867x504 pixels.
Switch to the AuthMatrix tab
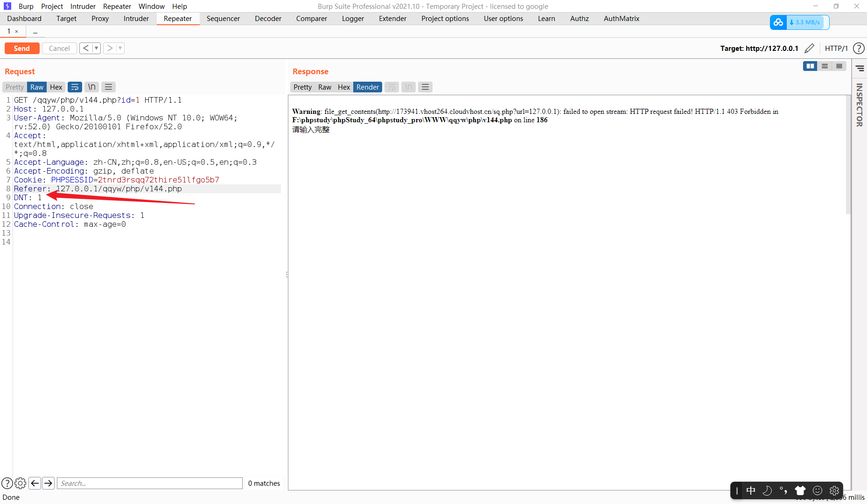click(x=622, y=19)
